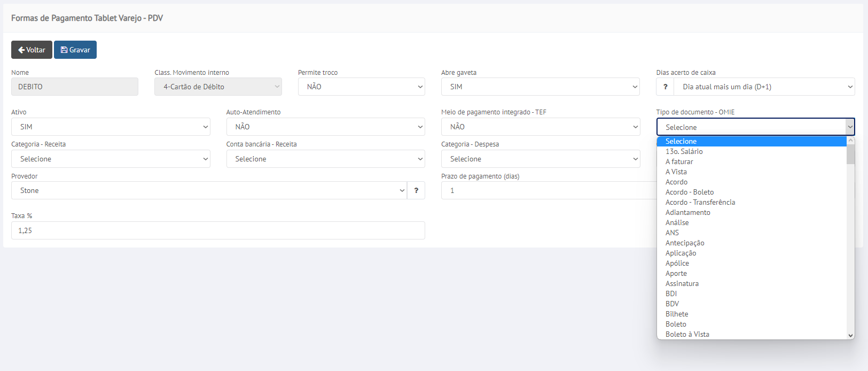Open Conta bancária - Receita dropdown
Screen dimensions: 868x371
(325, 159)
